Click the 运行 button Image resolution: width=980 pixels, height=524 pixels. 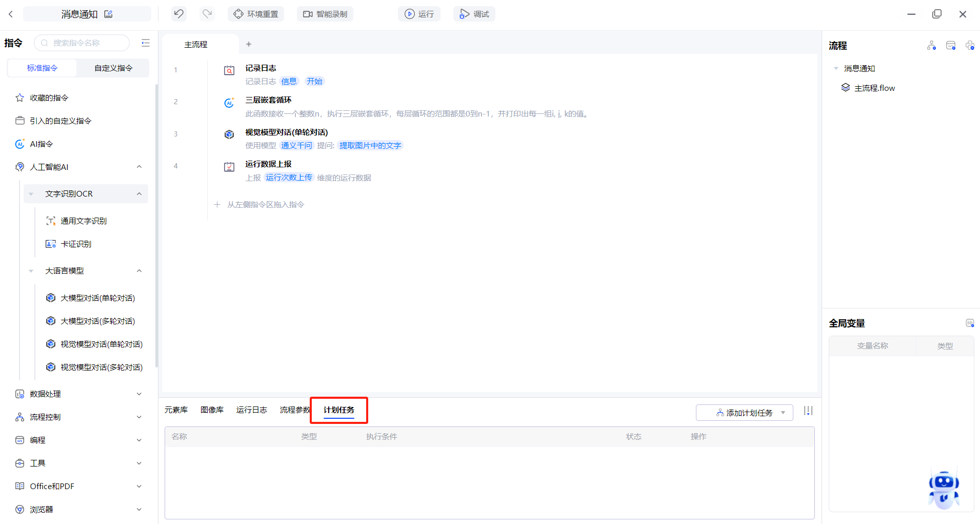point(419,14)
